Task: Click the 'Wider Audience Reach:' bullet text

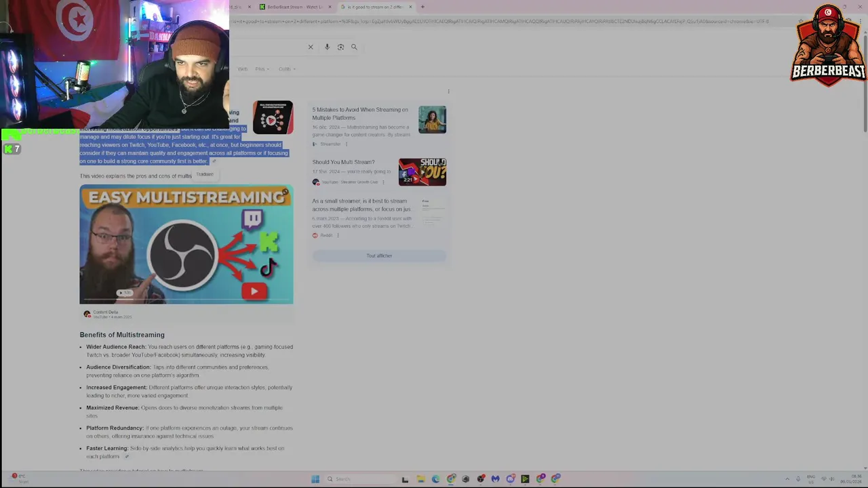Action: click(116, 347)
